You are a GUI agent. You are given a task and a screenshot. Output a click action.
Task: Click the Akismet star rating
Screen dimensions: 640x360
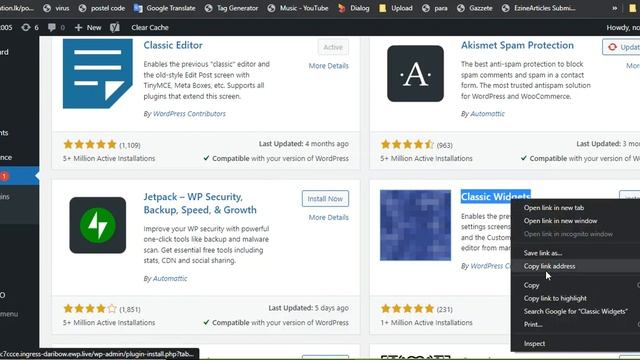(x=407, y=144)
